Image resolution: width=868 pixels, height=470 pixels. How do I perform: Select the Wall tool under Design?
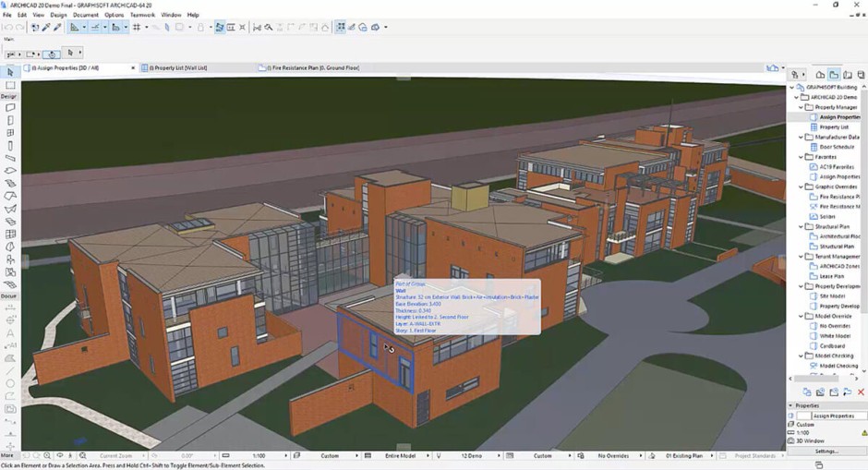10,108
